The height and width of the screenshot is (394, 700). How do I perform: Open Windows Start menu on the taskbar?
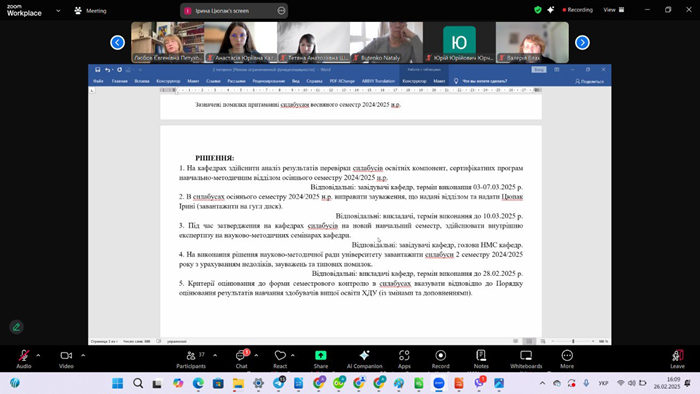[117, 383]
